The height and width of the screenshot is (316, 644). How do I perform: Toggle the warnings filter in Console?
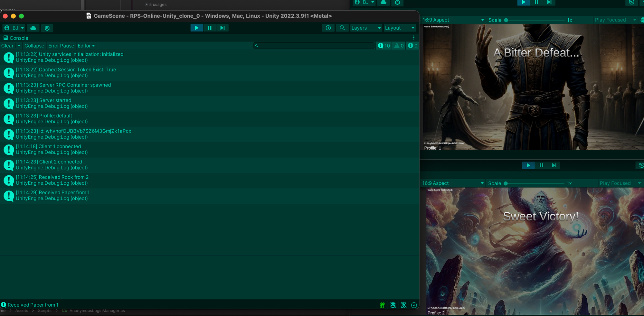pos(399,45)
